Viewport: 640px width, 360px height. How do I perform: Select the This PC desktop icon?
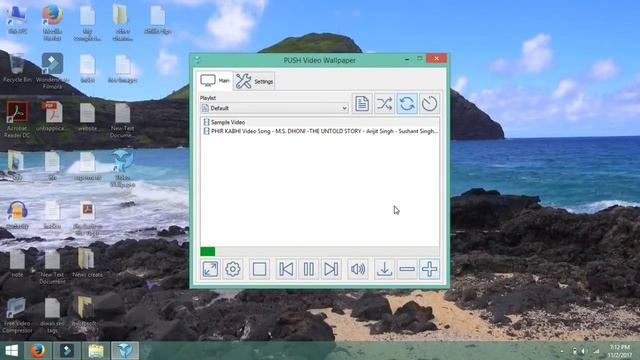tap(17, 20)
